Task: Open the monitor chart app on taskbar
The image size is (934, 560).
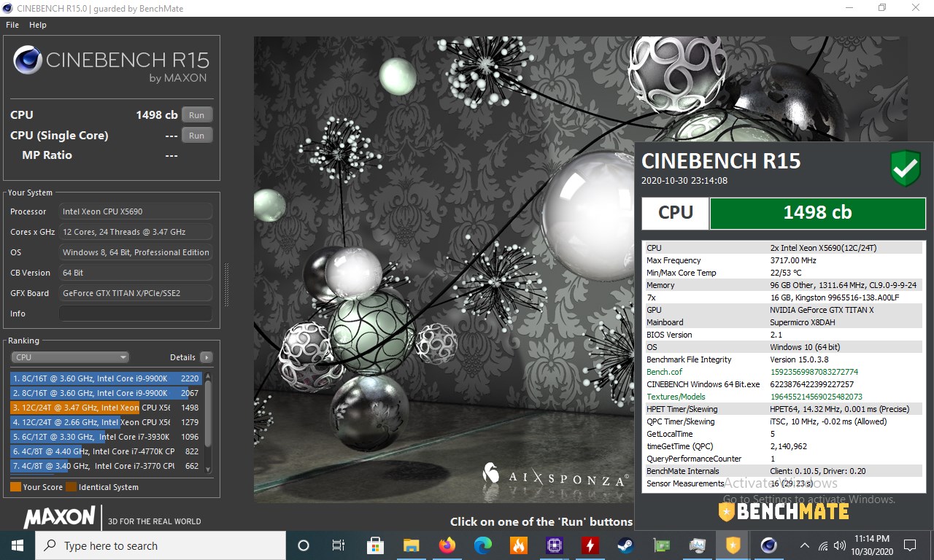Action: point(698,545)
